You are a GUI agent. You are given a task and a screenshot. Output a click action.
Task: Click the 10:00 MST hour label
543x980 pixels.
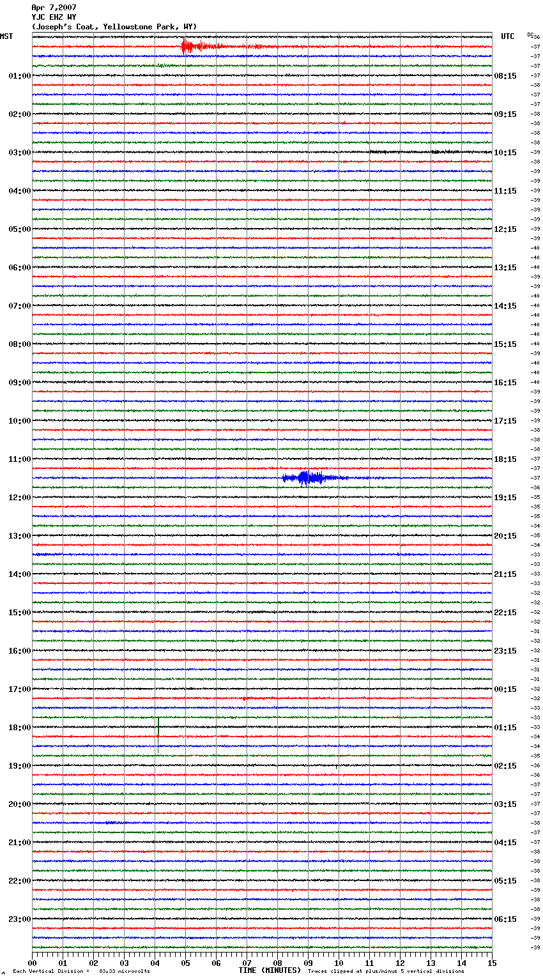[20, 421]
